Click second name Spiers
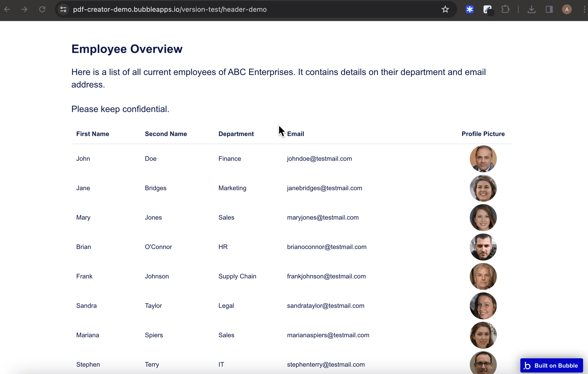Screen dimensions: 588x374 (x=154, y=335)
